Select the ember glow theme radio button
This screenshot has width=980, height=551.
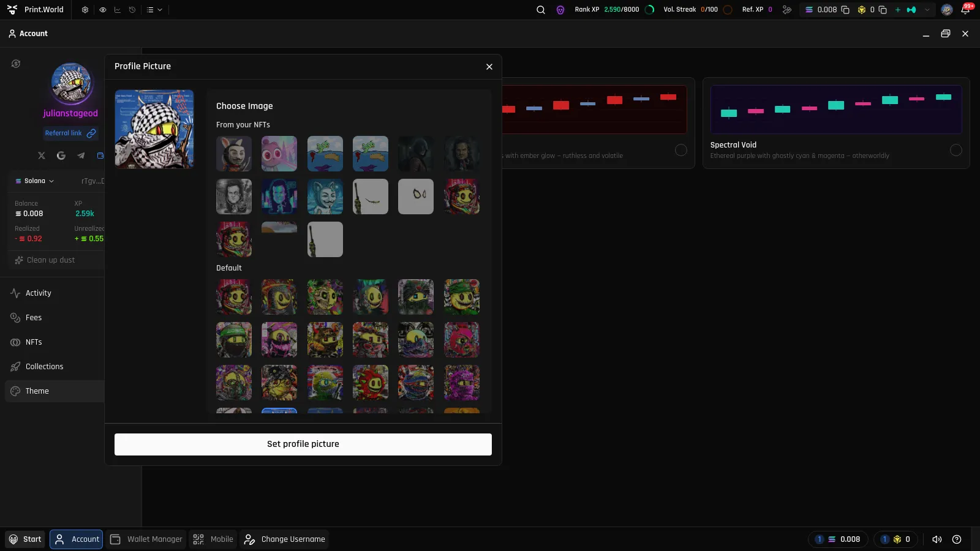tap(681, 150)
